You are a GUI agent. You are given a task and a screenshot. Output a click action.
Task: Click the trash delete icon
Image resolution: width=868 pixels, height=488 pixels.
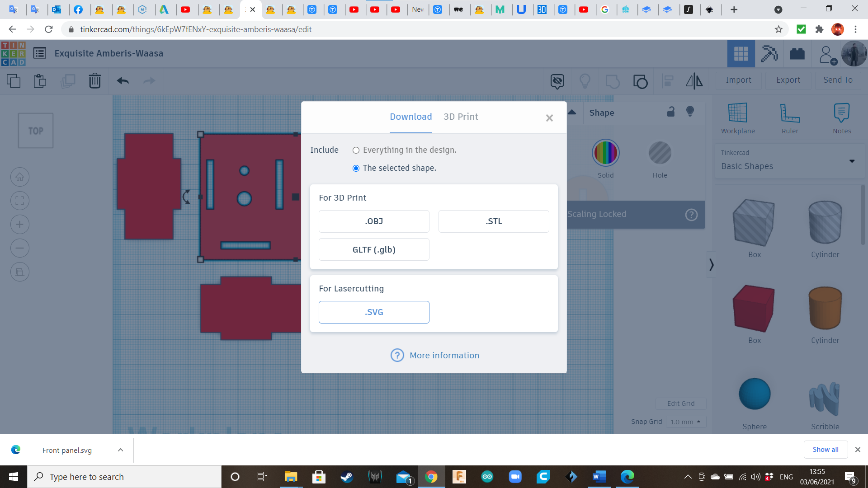pos(94,81)
